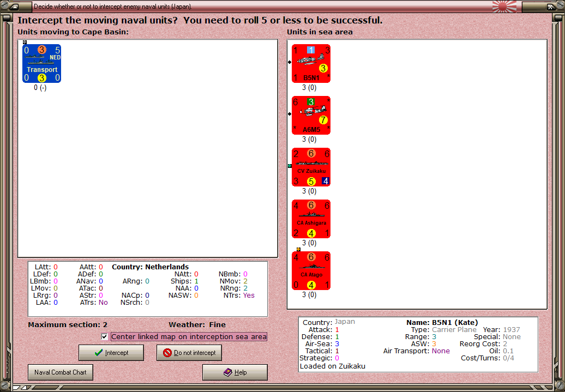565x392 pixels.
Task: Click the CA Atago cruiser counter
Action: click(x=311, y=270)
